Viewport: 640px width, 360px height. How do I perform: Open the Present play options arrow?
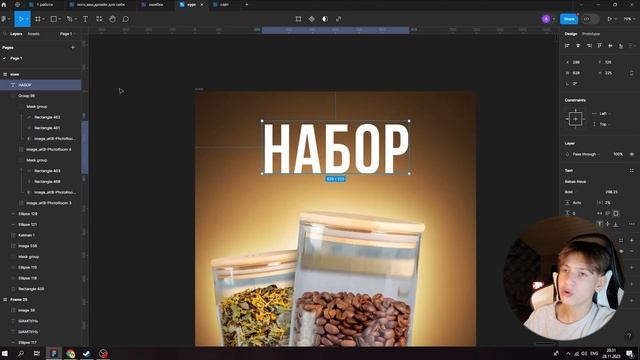point(616,19)
